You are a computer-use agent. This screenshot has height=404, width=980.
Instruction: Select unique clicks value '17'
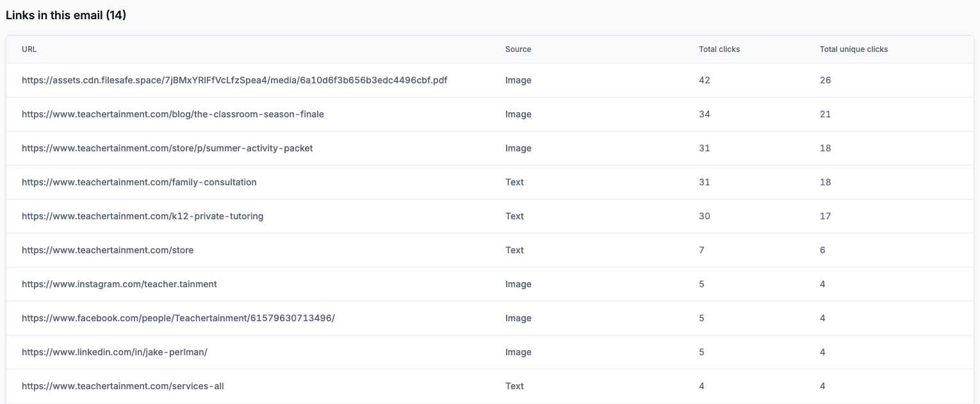click(826, 216)
